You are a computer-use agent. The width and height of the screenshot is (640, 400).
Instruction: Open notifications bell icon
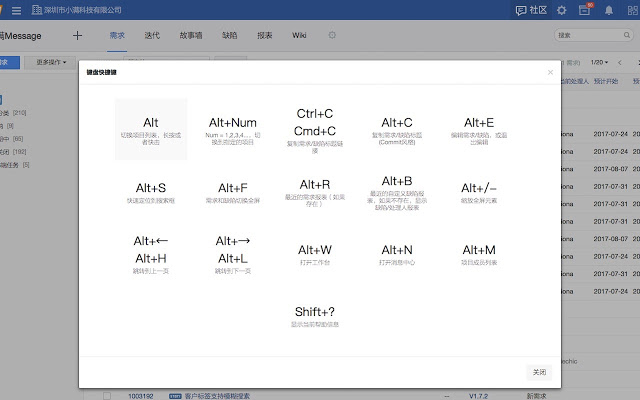pos(609,10)
